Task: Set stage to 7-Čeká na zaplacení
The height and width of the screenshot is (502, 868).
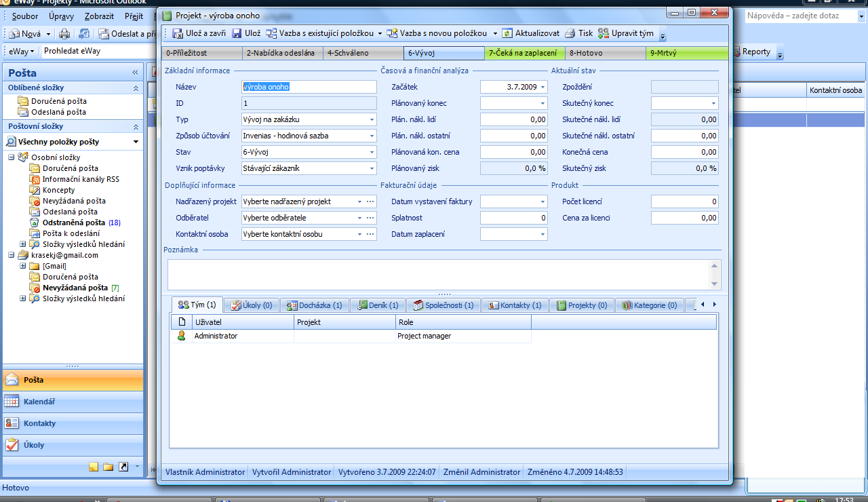Action: pyautogui.click(x=526, y=52)
